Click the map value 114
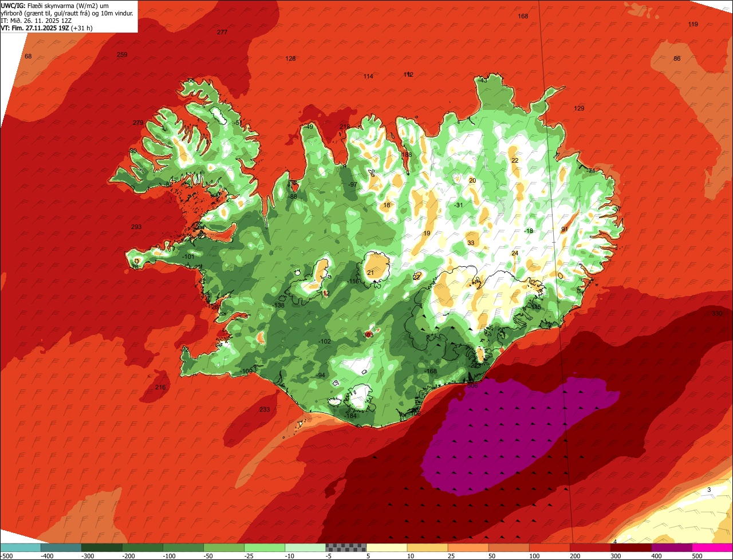The width and height of the screenshot is (733, 560). 368,76
